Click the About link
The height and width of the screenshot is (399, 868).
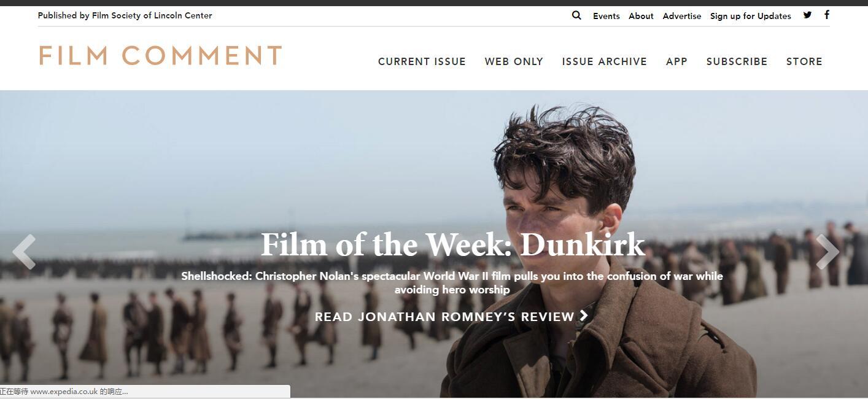point(641,16)
